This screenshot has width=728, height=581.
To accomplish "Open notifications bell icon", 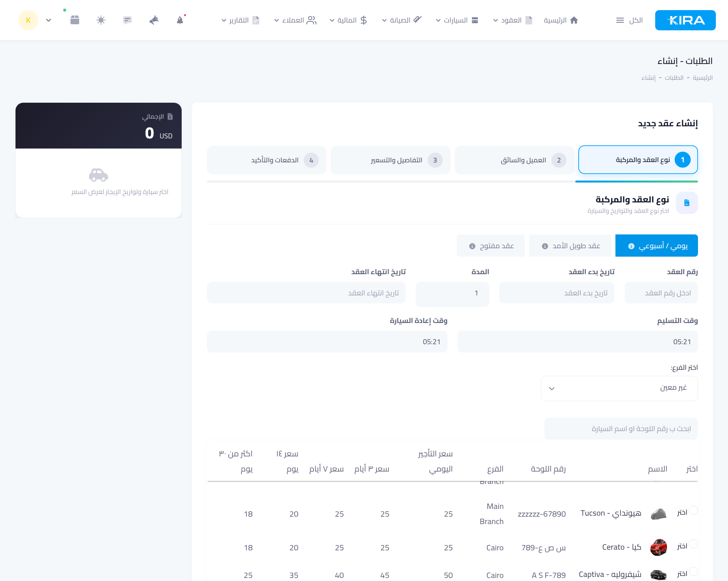I will pos(180,20).
